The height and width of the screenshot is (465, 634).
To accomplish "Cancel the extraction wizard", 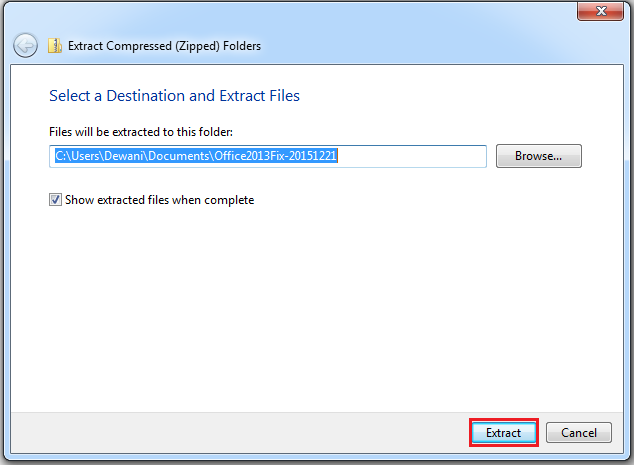I will click(x=579, y=433).
